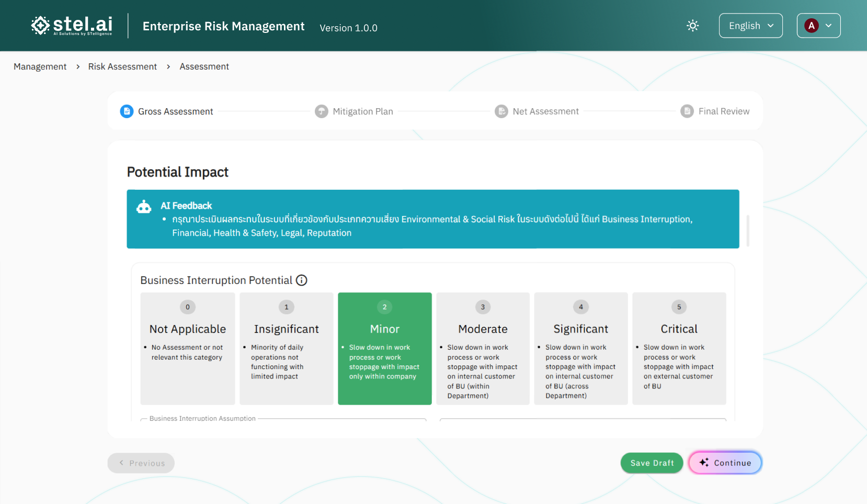This screenshot has width=867, height=504.
Task: Select the Insignificant impact card
Action: 286,348
